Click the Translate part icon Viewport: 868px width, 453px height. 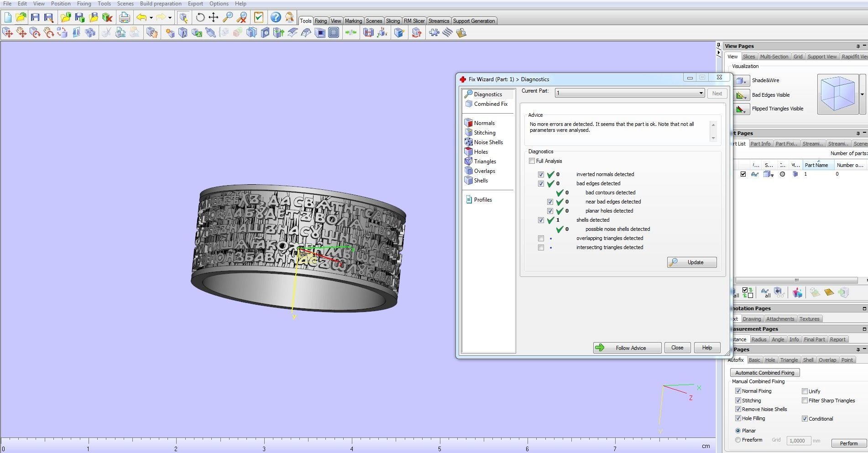click(x=8, y=33)
